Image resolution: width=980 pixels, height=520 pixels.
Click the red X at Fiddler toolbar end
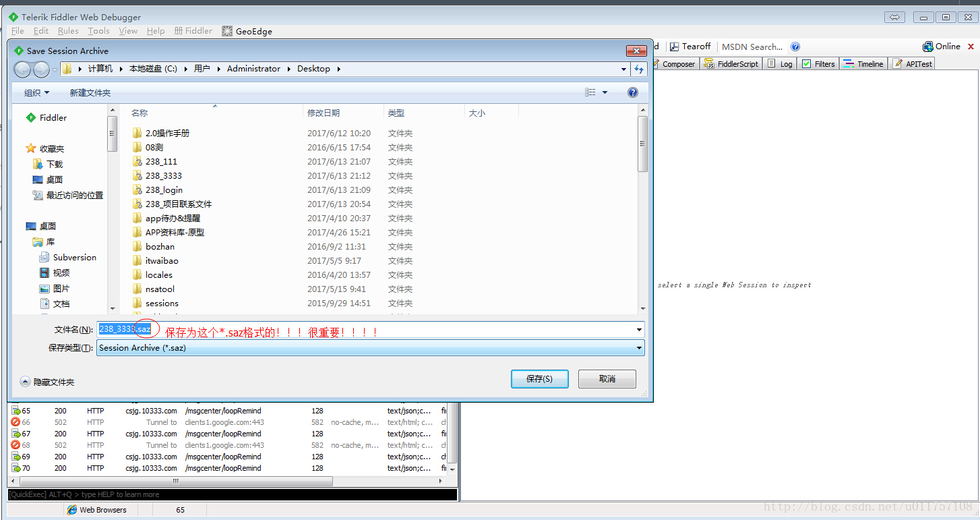[x=971, y=47]
